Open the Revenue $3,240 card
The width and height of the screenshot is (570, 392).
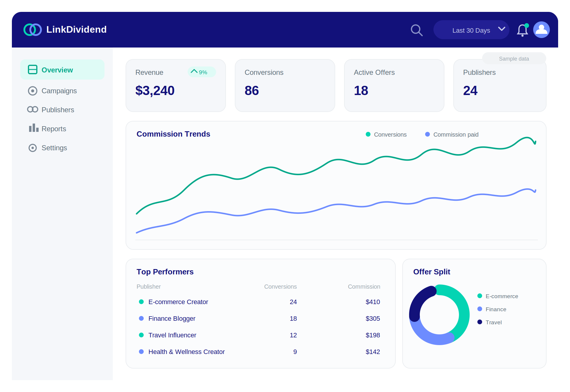pos(176,86)
